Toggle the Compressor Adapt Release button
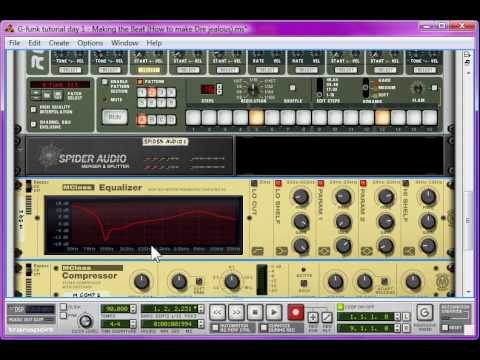 [x=384, y=282]
